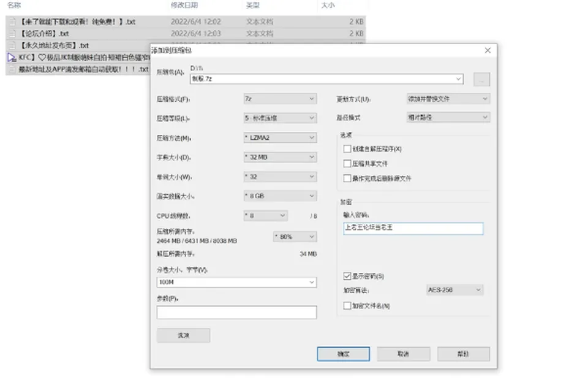This screenshot has width=588, height=382.
Task: Click the date 2022/6/4 12:03
Action: point(196,33)
